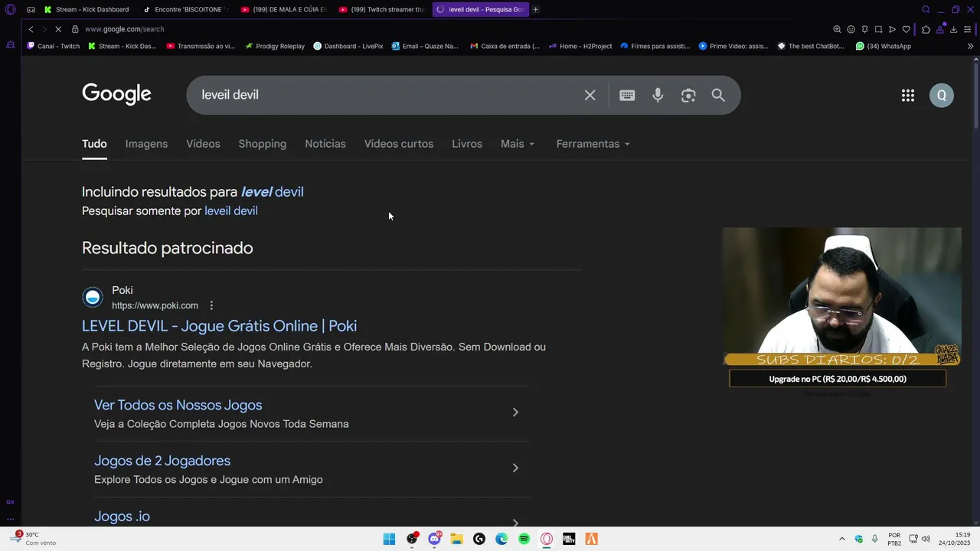Add a new browser tab
The width and height of the screenshot is (980, 551).
(x=535, y=9)
